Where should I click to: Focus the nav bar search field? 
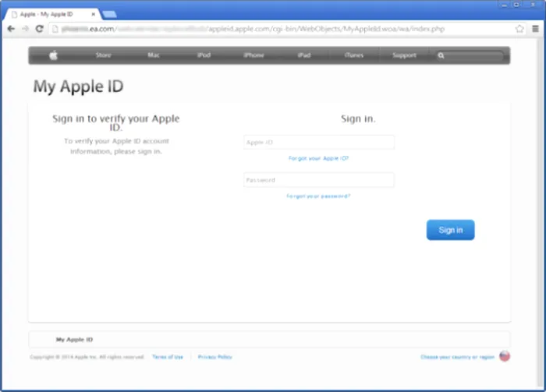[x=470, y=55]
